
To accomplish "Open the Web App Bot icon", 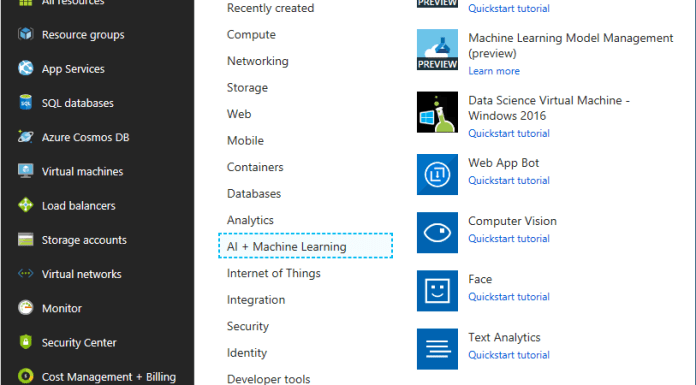I will click(437, 174).
